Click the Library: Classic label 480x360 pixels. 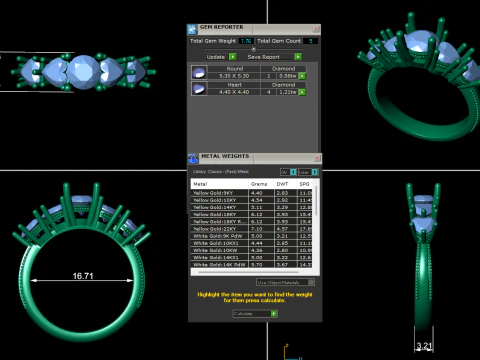pyautogui.click(x=221, y=172)
